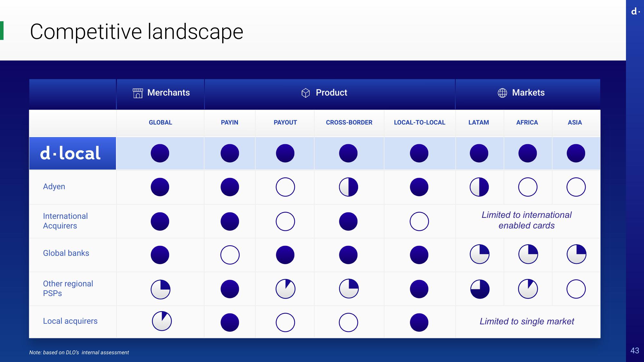644x362 pixels.
Task: Expand the AFRICA market column header
Action: 527,122
